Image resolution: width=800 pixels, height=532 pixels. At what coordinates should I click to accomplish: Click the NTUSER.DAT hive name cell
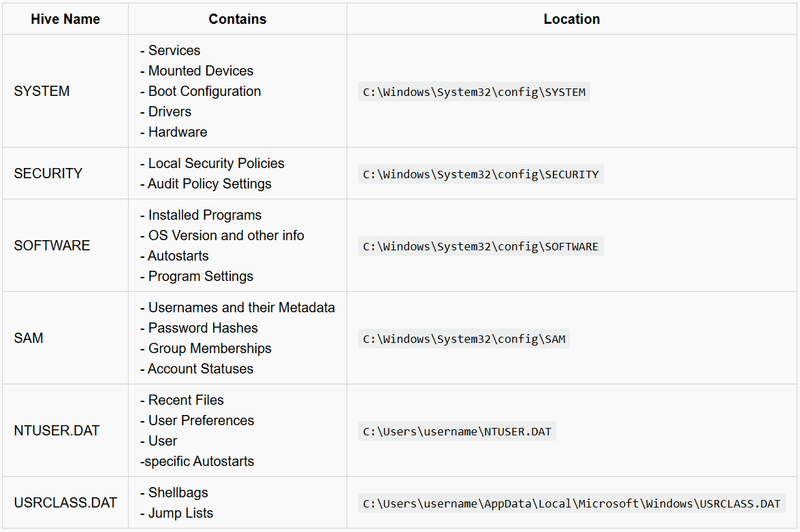pos(57,431)
